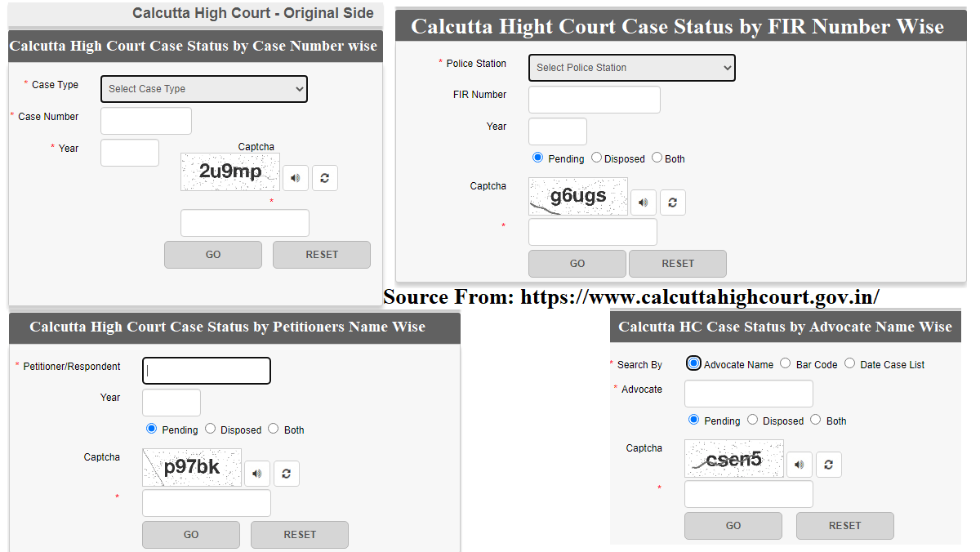Play the captcha audio in Advocate Name form

point(800,464)
